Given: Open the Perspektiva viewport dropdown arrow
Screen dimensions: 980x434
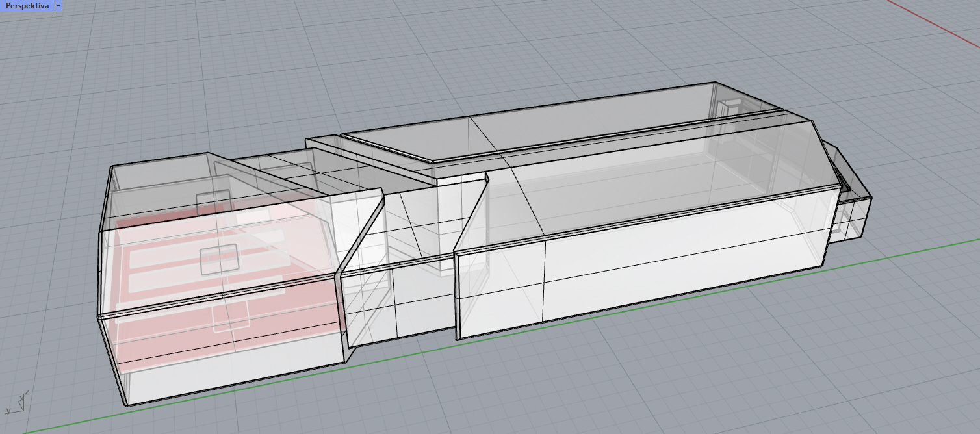Looking at the screenshot, I should coord(58,6).
